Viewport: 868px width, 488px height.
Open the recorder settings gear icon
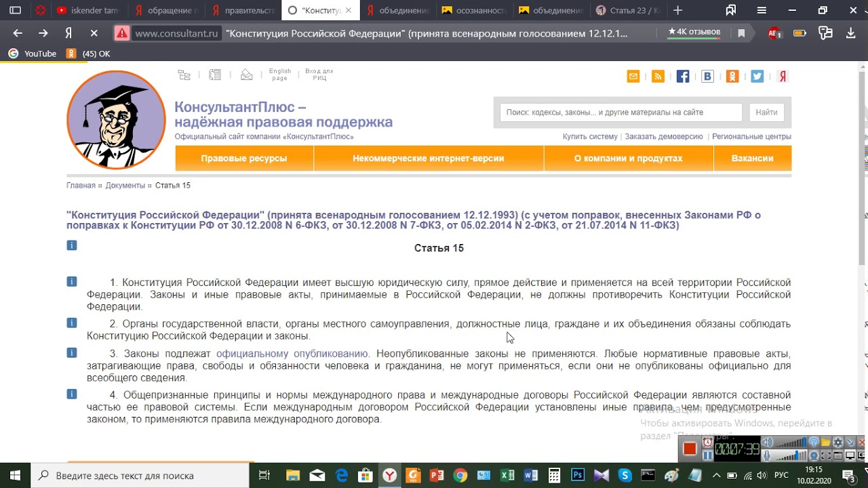[x=837, y=443]
